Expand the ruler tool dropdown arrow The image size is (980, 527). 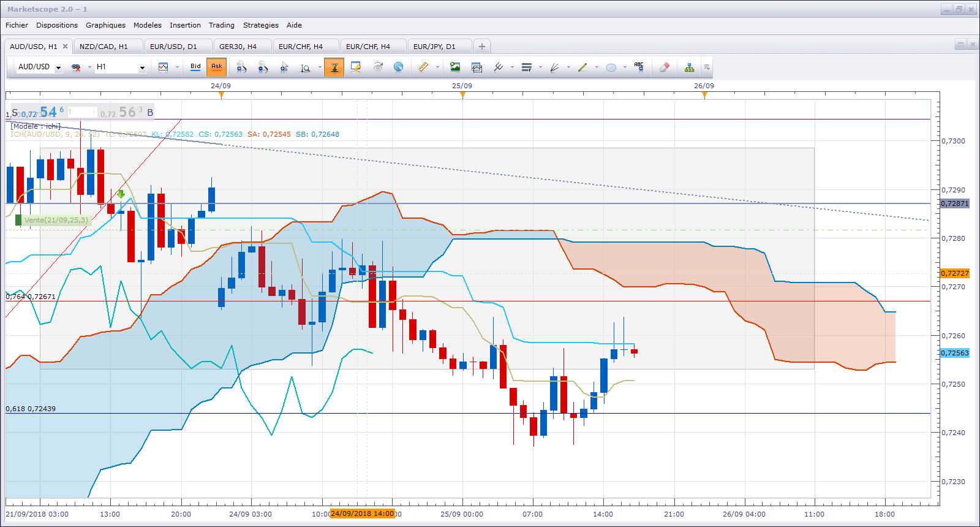tap(437, 67)
